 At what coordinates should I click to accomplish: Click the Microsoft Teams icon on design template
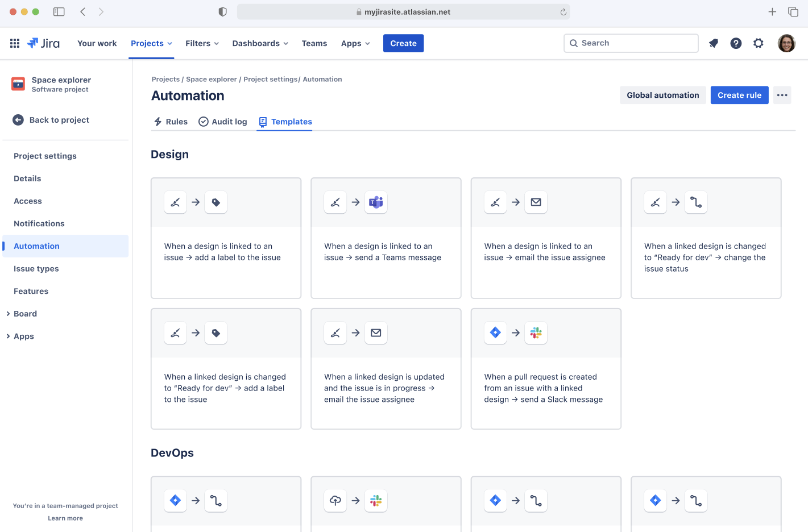pyautogui.click(x=376, y=202)
